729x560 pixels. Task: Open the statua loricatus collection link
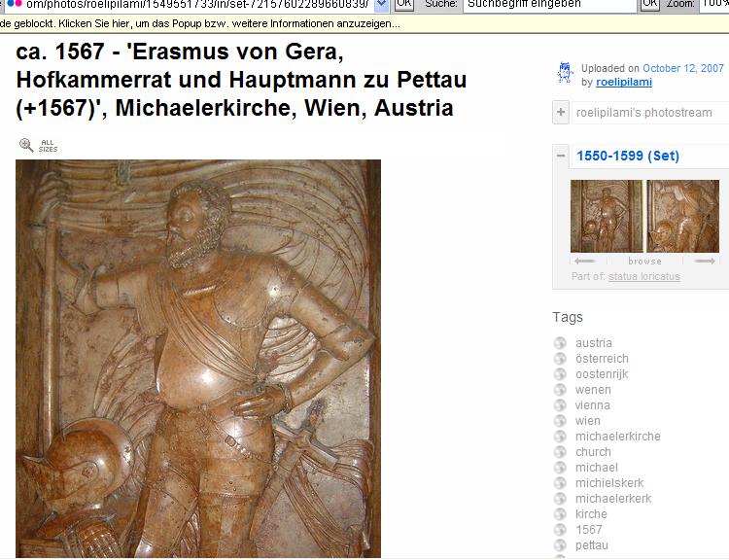(643, 276)
